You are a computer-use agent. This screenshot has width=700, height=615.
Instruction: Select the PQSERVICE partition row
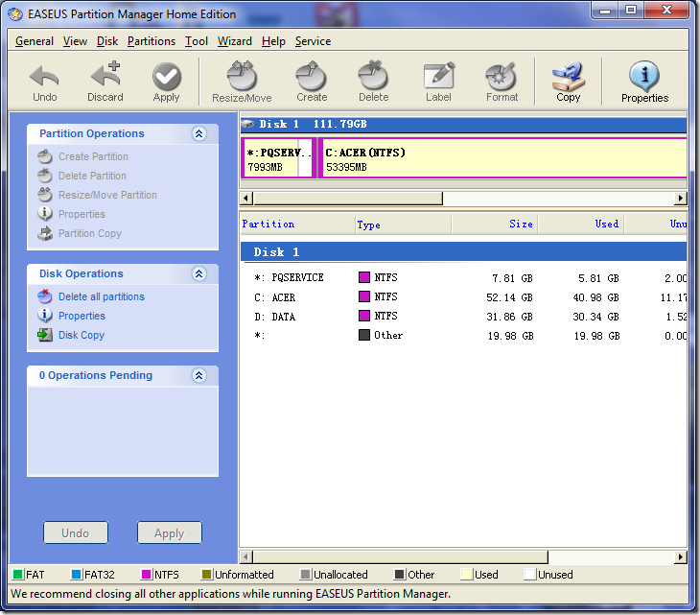[464, 278]
